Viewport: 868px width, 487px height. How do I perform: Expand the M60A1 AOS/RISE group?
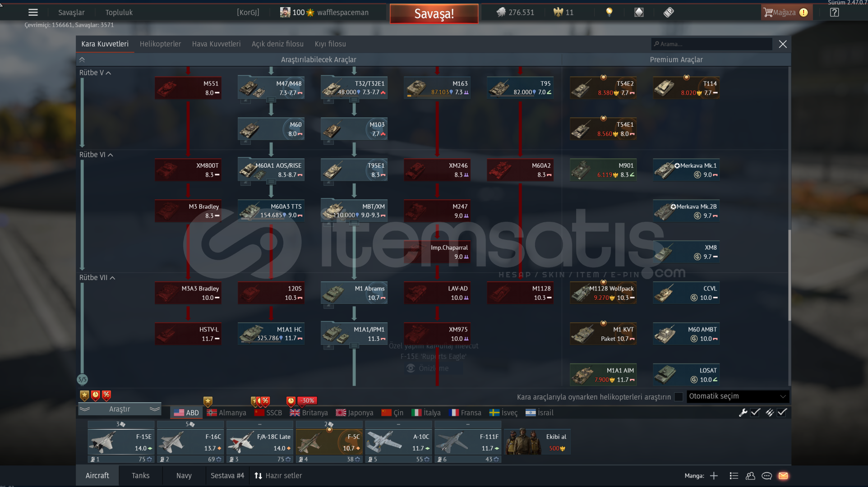[x=271, y=182]
